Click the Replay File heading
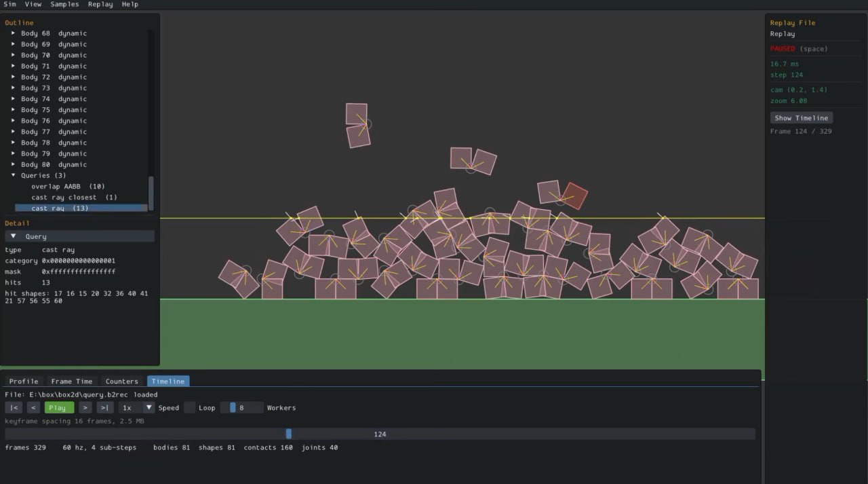 tap(793, 23)
